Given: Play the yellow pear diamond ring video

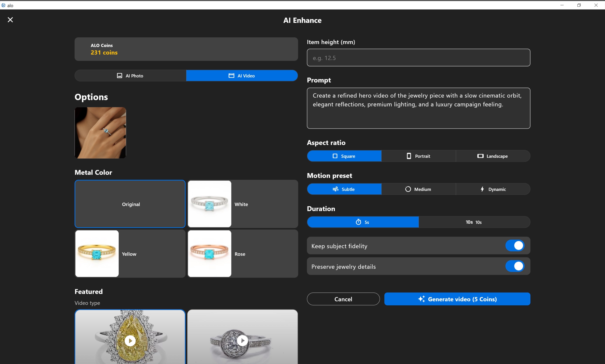Looking at the screenshot, I should 130,341.
